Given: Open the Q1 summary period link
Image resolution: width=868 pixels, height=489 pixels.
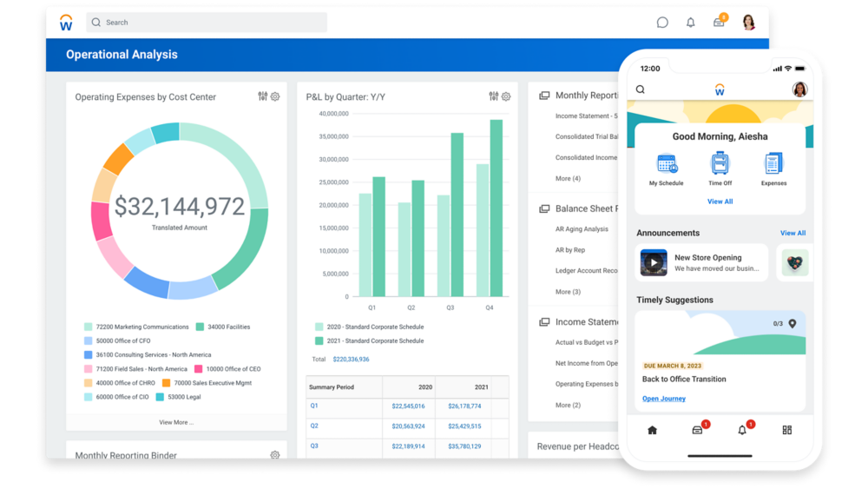Looking at the screenshot, I should [x=314, y=406].
